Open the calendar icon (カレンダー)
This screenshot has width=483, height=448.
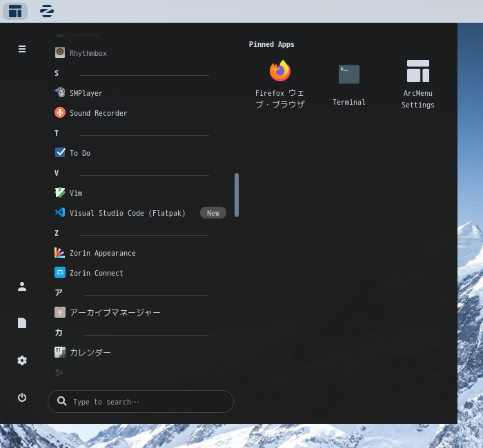(x=60, y=352)
